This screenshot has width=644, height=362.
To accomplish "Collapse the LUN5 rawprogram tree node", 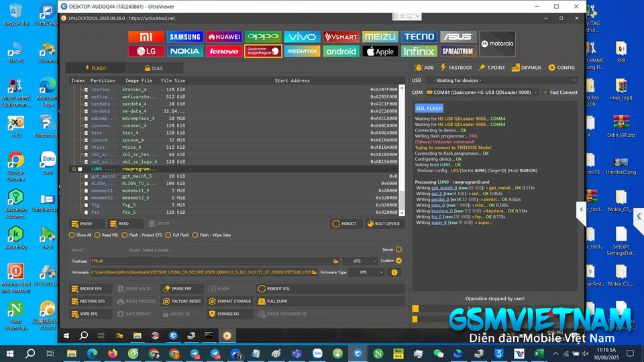I will [x=74, y=169].
